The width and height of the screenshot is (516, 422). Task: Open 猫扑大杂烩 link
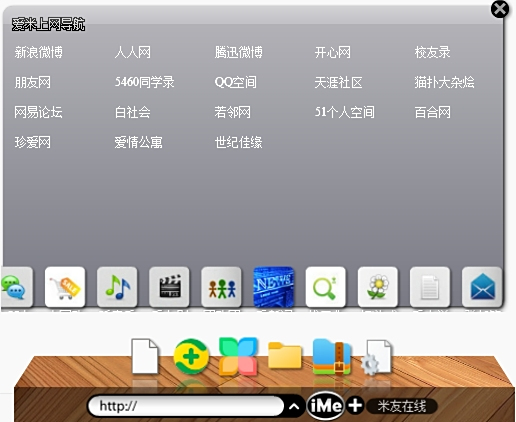[x=445, y=82]
